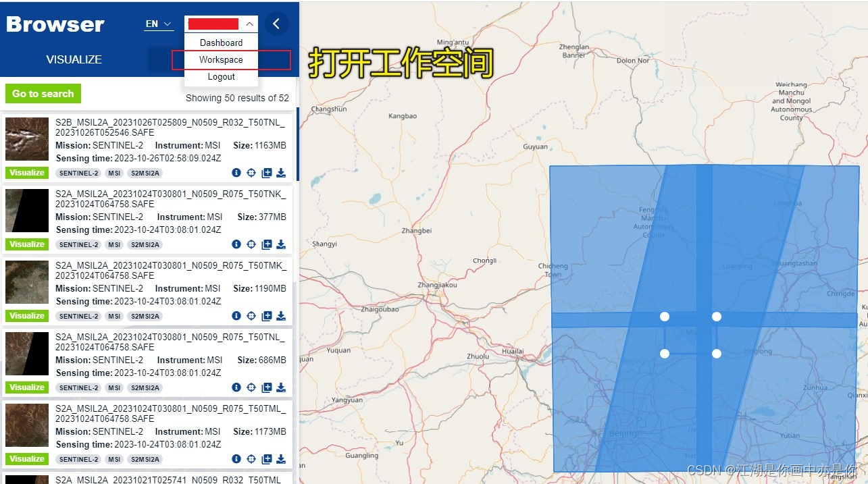Collapse the side panel with the left arrow
The image size is (868, 484).
pyautogui.click(x=276, y=24)
